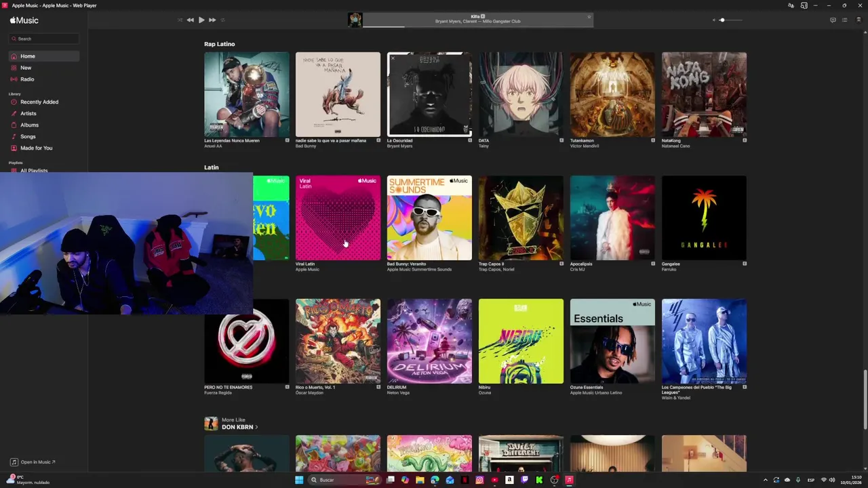The width and height of the screenshot is (868, 488).
Task: Adjust the volume slider
Action: pos(730,20)
